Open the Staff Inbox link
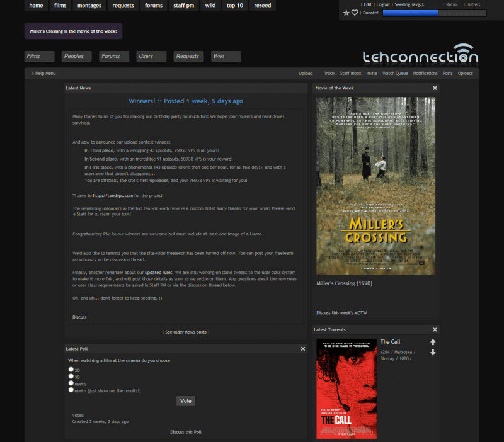The image size is (504, 442). (351, 73)
